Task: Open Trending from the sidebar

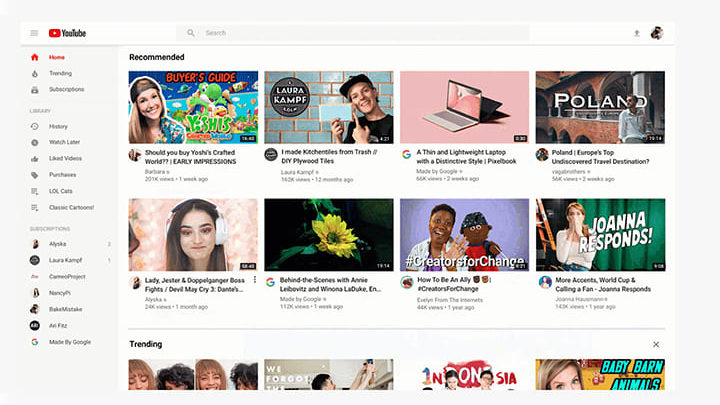Action: coord(61,73)
